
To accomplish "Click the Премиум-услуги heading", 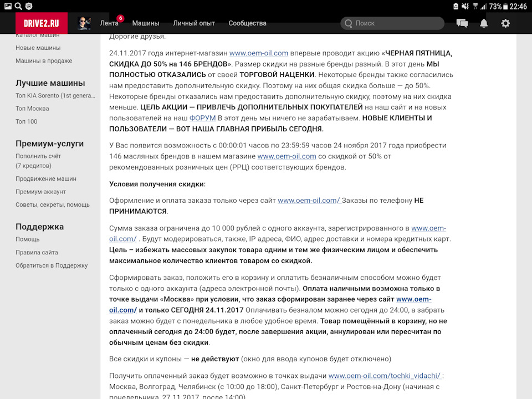I will click(49, 144).
